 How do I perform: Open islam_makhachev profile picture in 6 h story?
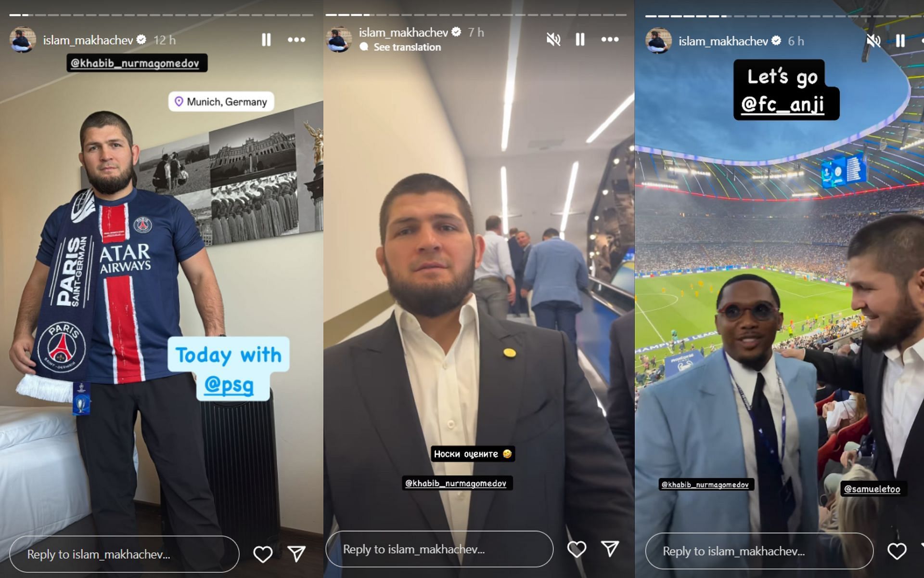point(658,40)
